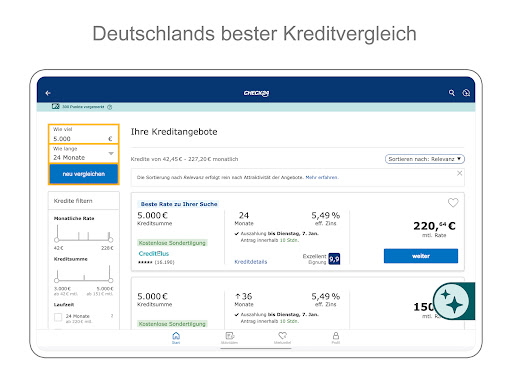Open the Profil tab in bottom bar
The image size is (512, 384).
(x=336, y=337)
